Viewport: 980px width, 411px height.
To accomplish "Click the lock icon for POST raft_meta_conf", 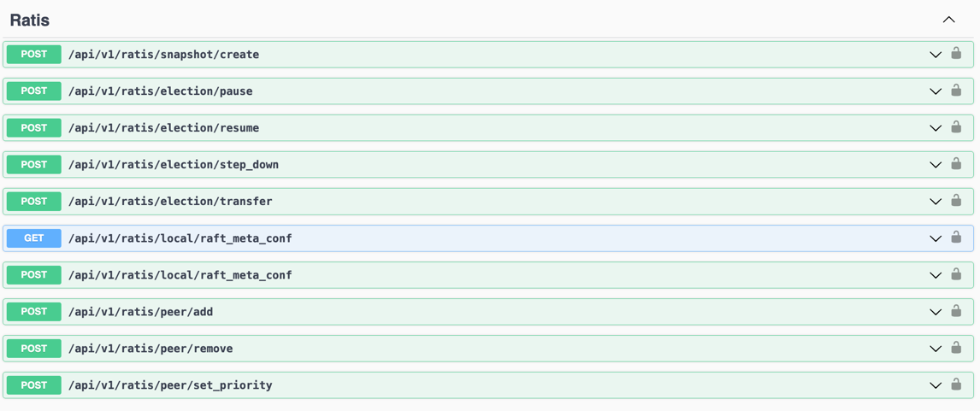I will [956, 274].
